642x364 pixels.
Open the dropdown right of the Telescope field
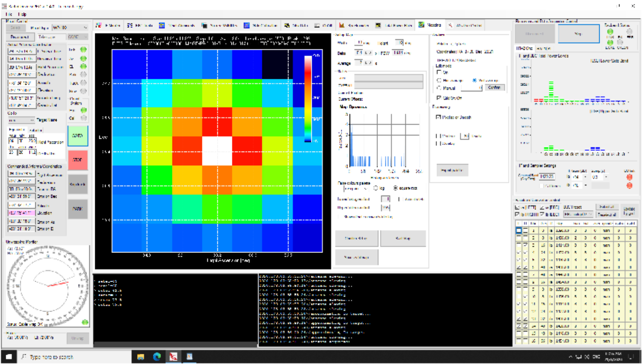77,37
